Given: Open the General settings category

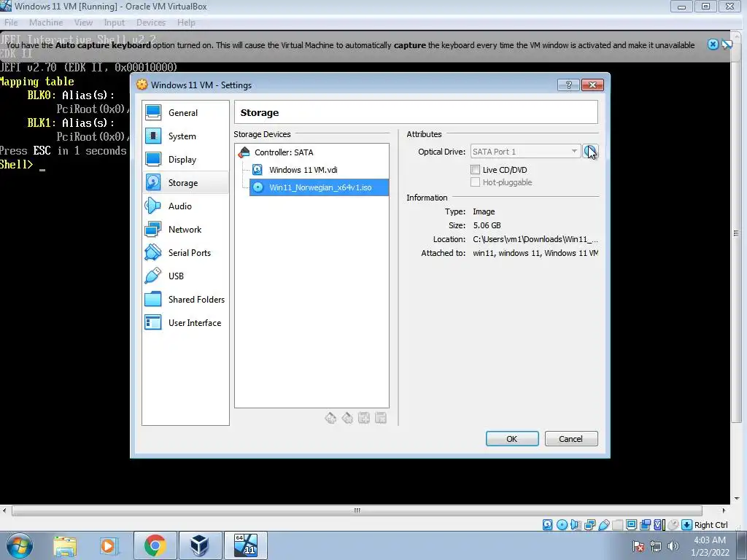Looking at the screenshot, I should pos(185,113).
